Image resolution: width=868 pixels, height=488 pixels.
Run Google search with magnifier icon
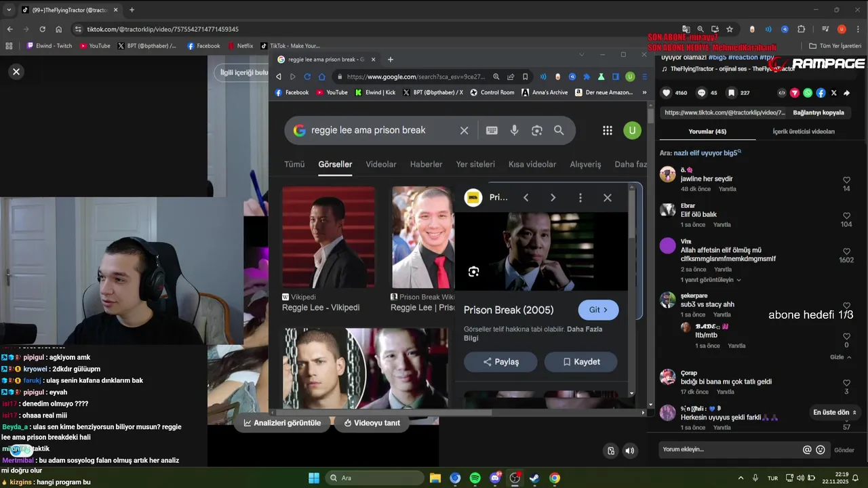pyautogui.click(x=559, y=130)
